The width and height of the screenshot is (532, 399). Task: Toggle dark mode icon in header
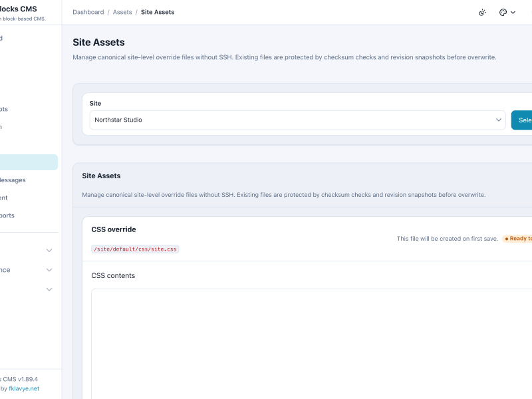(482, 13)
